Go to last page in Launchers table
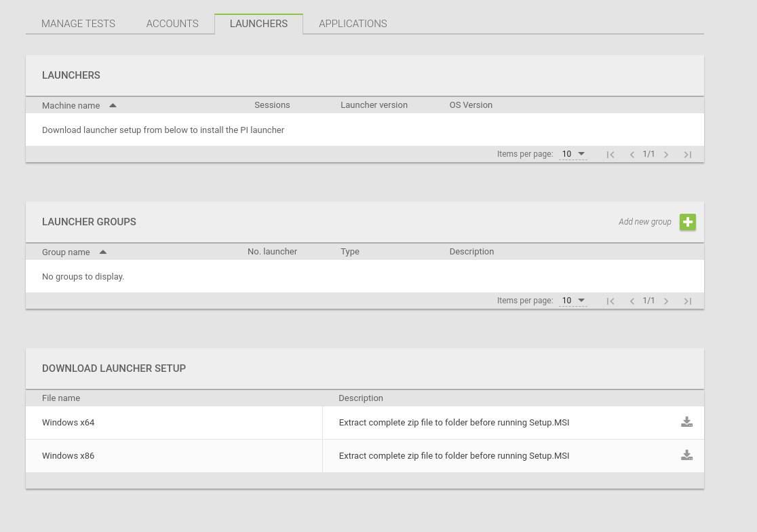 click(x=687, y=155)
